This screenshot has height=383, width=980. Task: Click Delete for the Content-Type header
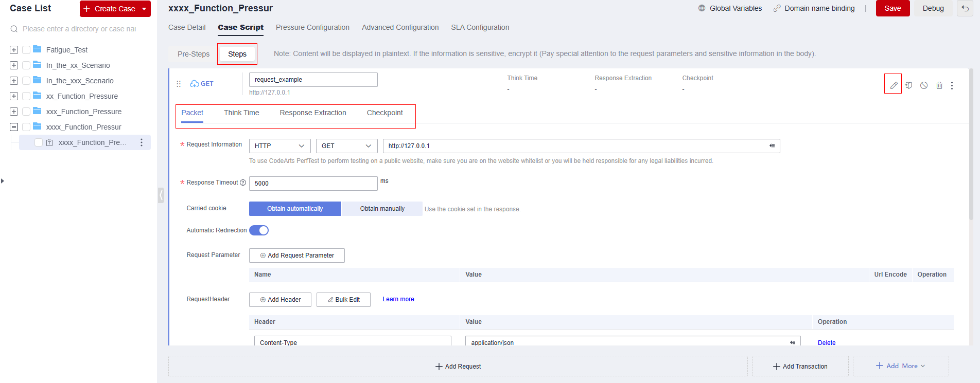click(x=827, y=343)
